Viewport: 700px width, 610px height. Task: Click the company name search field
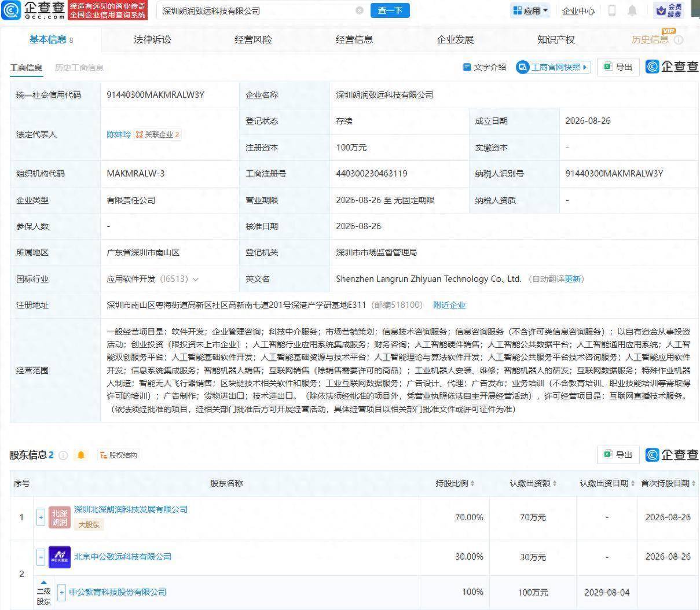point(258,10)
